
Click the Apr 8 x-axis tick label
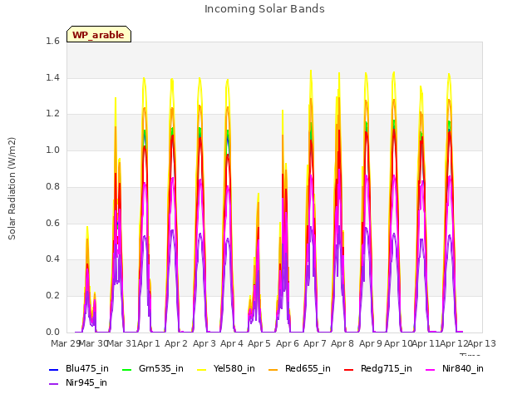tap(342, 343)
